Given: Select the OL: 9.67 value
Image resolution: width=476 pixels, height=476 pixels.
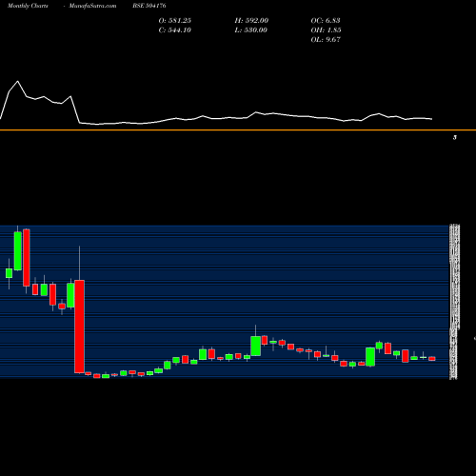Looking at the screenshot, I should point(326,40).
